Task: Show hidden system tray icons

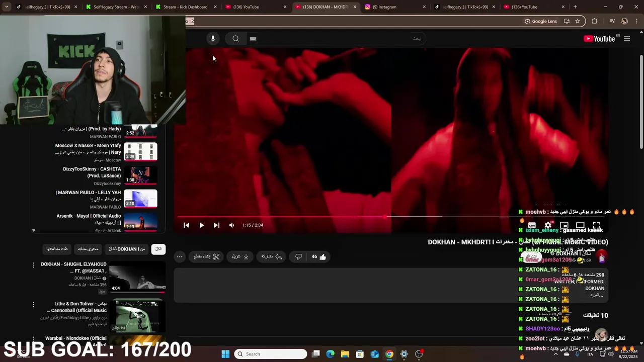Action: (x=555, y=354)
